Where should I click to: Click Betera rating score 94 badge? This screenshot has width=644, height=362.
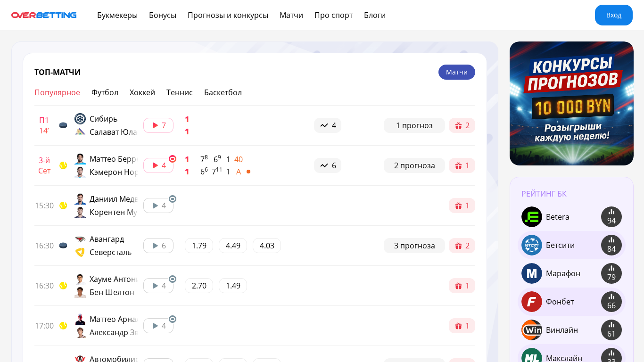[611, 217]
